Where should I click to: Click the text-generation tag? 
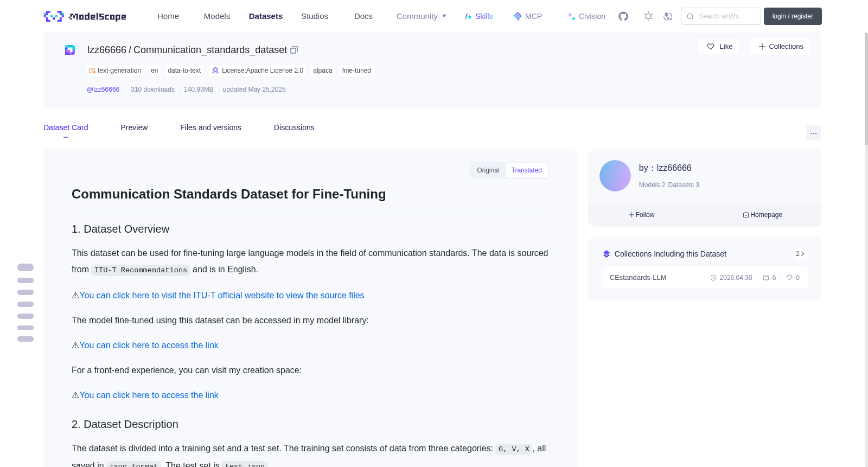[116, 71]
